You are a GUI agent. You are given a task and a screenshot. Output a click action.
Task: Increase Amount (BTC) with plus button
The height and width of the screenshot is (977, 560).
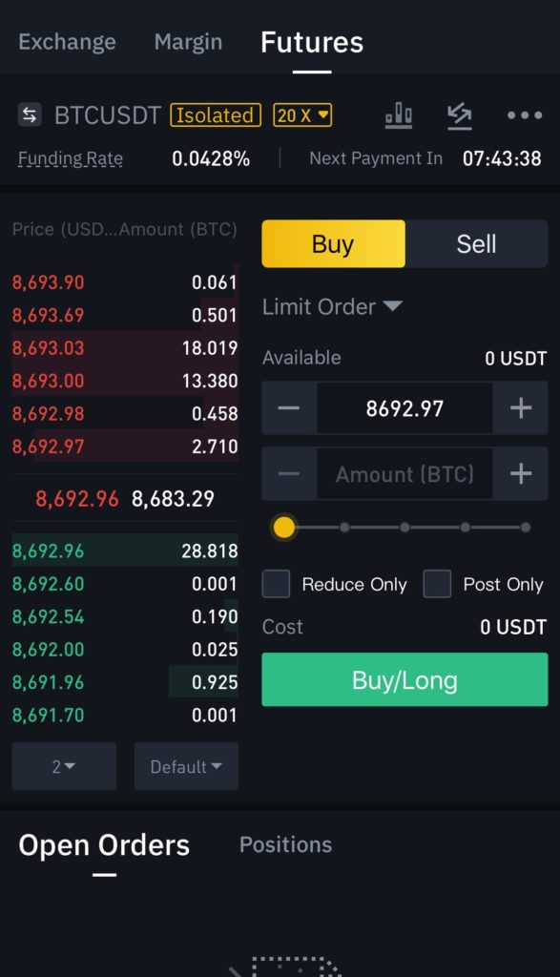521,473
